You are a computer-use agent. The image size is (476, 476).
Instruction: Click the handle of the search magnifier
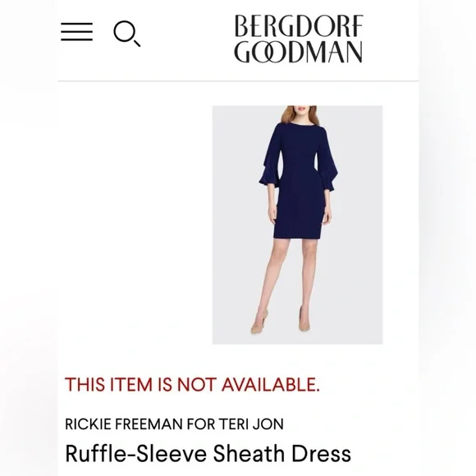(x=137, y=43)
